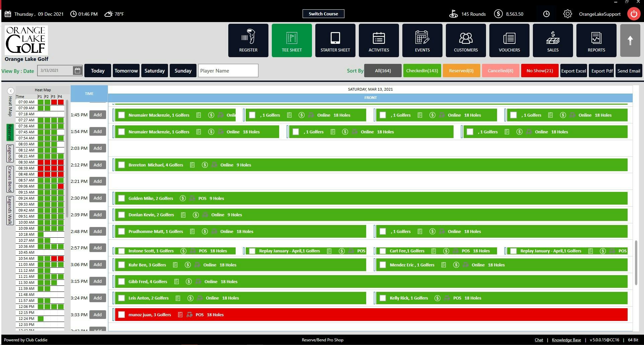
Task: Switch to the Cranes Bend course tab
Action: coord(9,180)
